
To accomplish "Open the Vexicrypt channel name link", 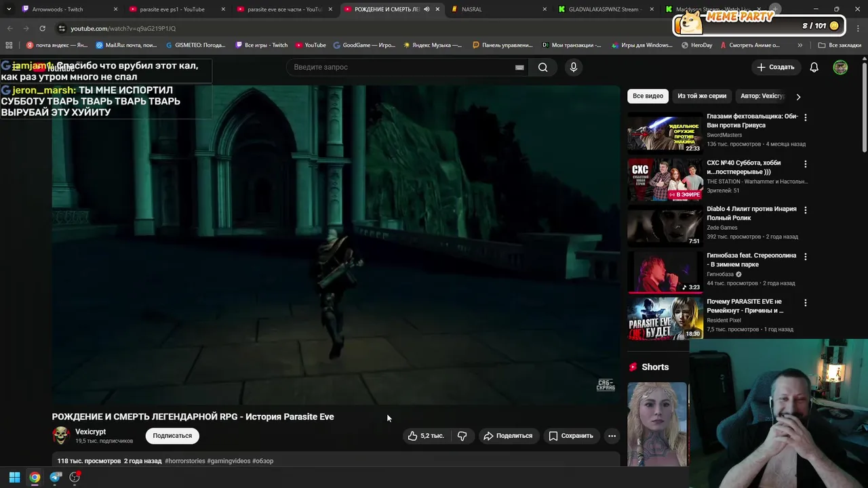I will tap(90, 432).
